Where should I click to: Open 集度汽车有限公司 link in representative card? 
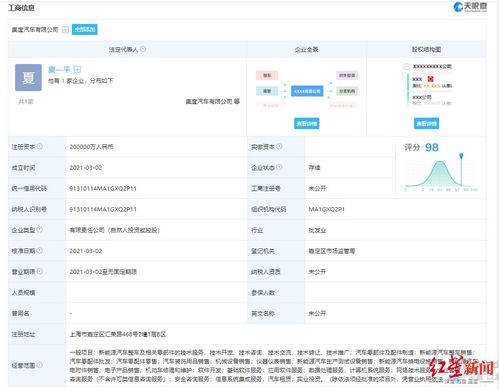click(209, 101)
